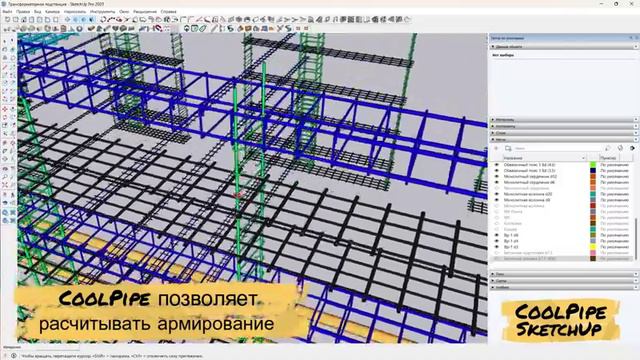Toggle visibility of Монолитный сердечник d6
Viewport: 640px width, 360px height.
pos(497,182)
